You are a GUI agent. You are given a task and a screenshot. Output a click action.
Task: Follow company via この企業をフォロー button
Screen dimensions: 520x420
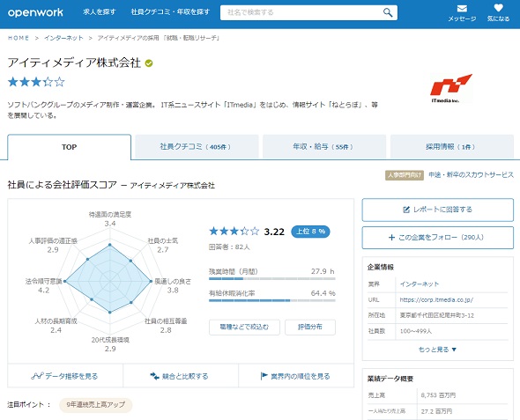pos(438,238)
